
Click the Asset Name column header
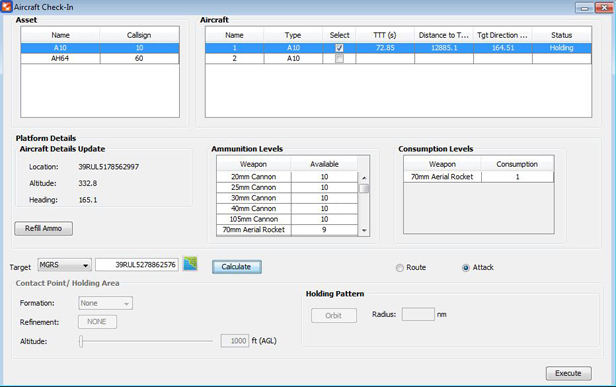[60, 35]
